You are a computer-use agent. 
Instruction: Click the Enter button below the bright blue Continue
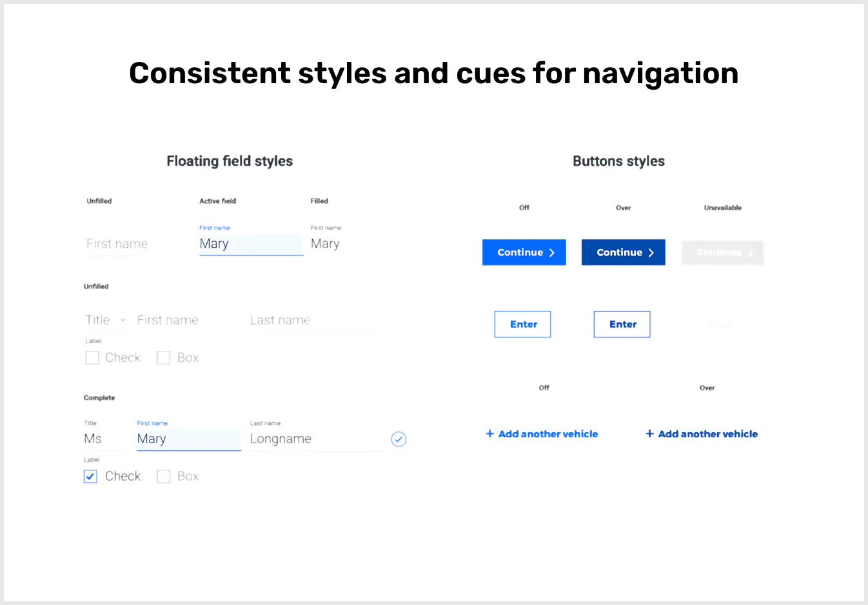click(523, 324)
